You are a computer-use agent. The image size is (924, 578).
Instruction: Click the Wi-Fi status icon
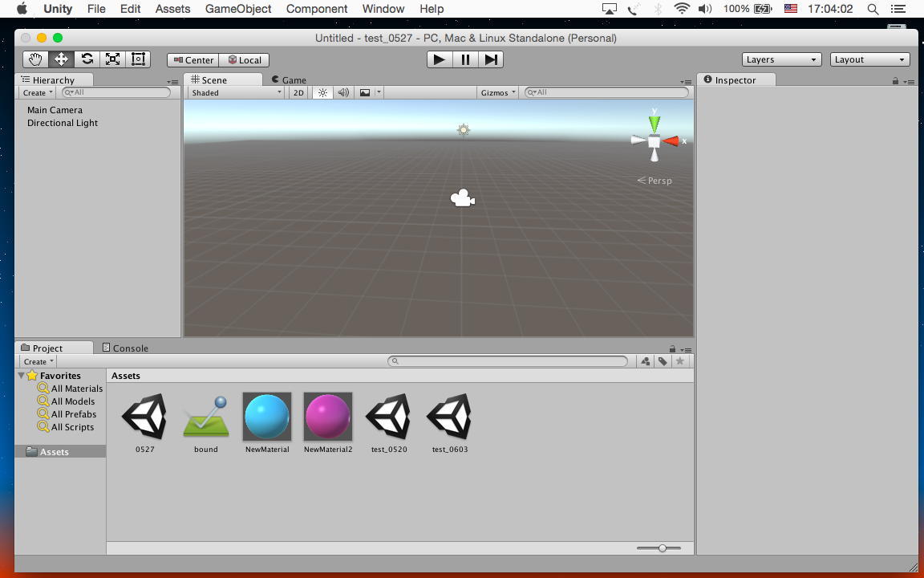[682, 9]
